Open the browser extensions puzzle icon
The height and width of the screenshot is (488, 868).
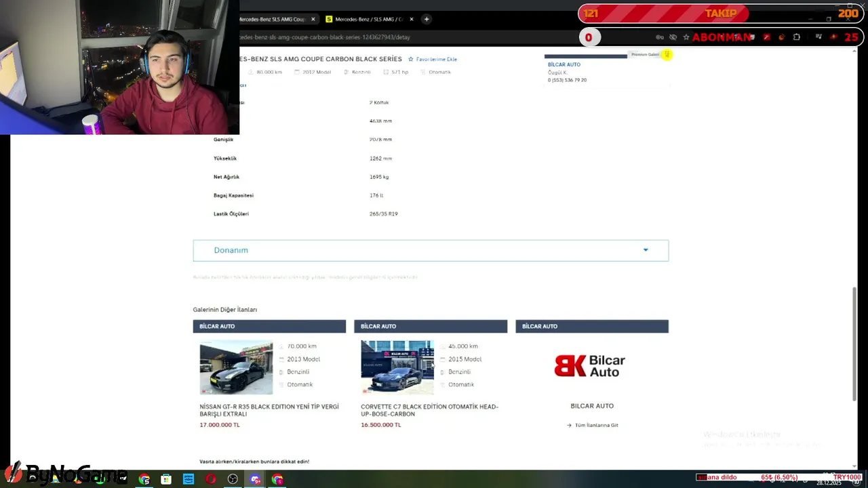[797, 37]
